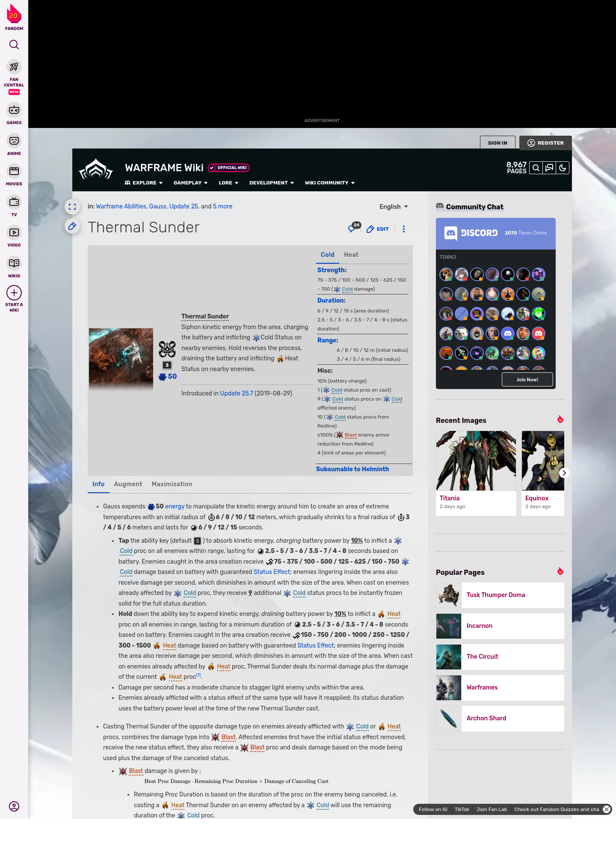Viewport: 616px width, 856px height.
Task: Expand article to full width
Action: [72, 207]
